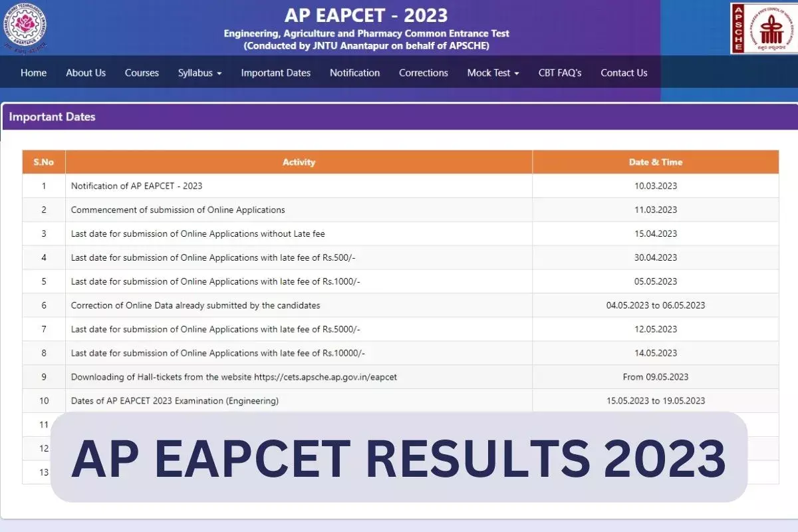Click the Contact Us link
This screenshot has width=798, height=532.
624,73
